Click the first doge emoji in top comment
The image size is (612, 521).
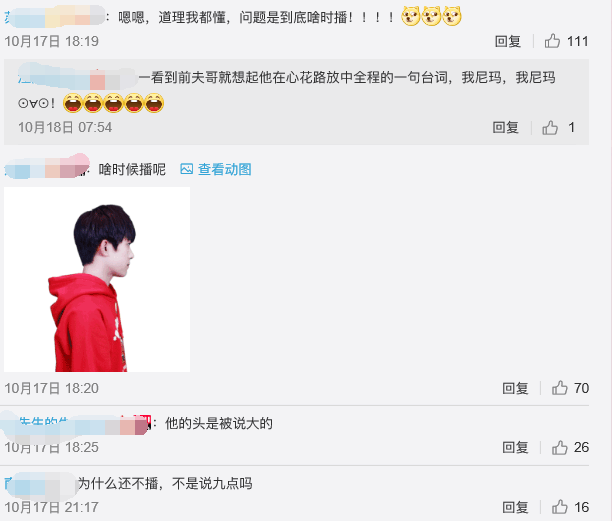point(411,16)
